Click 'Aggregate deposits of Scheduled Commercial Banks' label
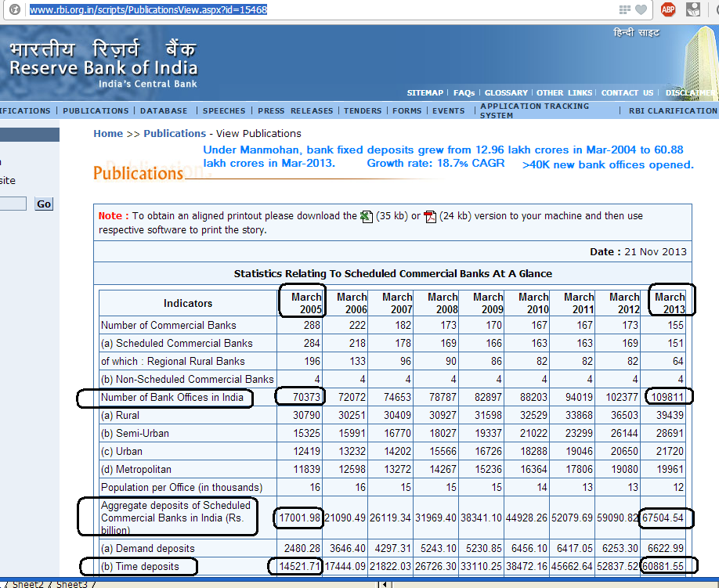Screen dimensions: 719x588 175,518
